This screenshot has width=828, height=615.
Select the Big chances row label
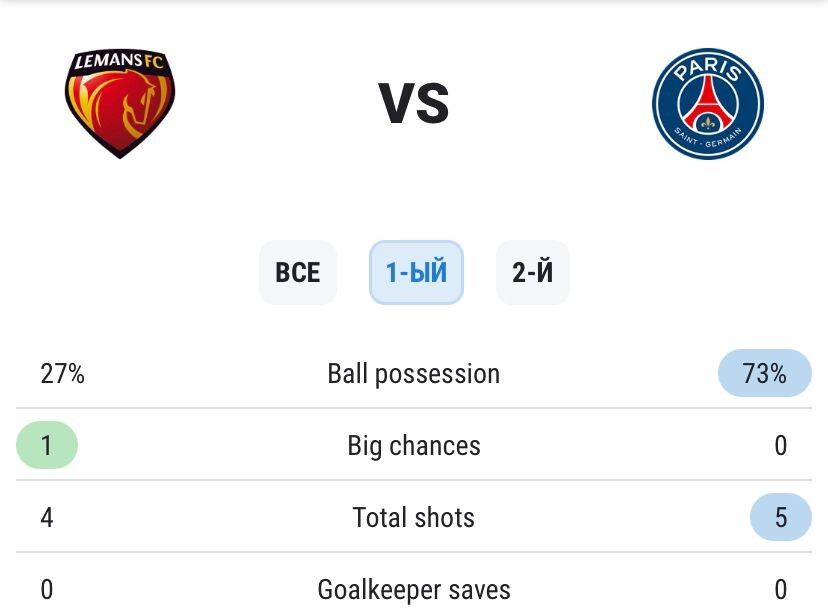[x=414, y=446]
